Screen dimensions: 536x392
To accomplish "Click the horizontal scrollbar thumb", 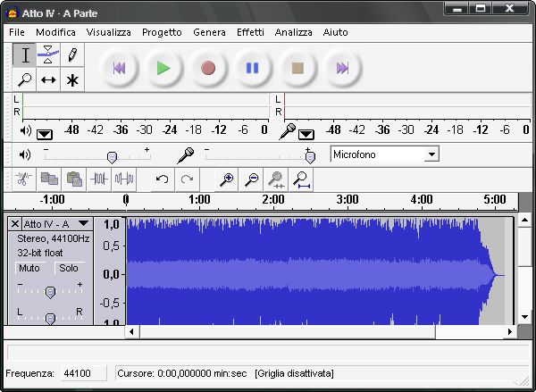I will coord(288,331).
